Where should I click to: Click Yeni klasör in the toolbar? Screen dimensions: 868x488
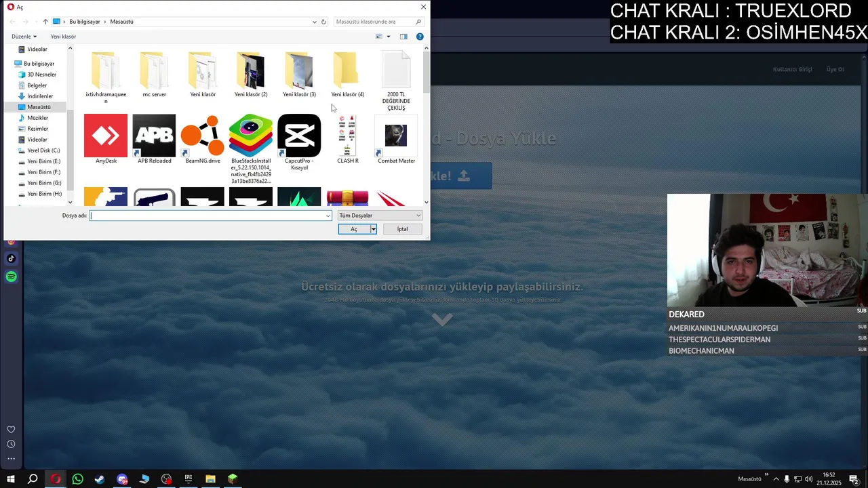click(x=63, y=37)
